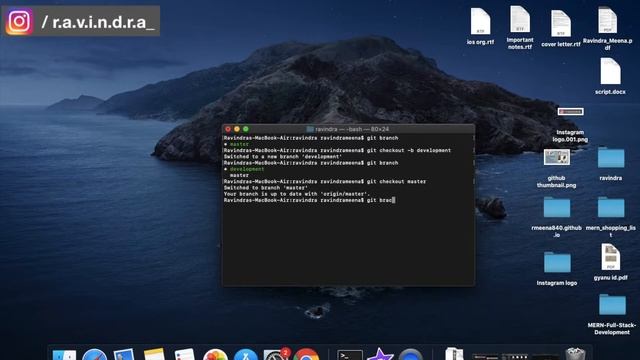640x360 pixels.
Task: Open the App Store dock icon
Action: pyautogui.click(x=246, y=355)
